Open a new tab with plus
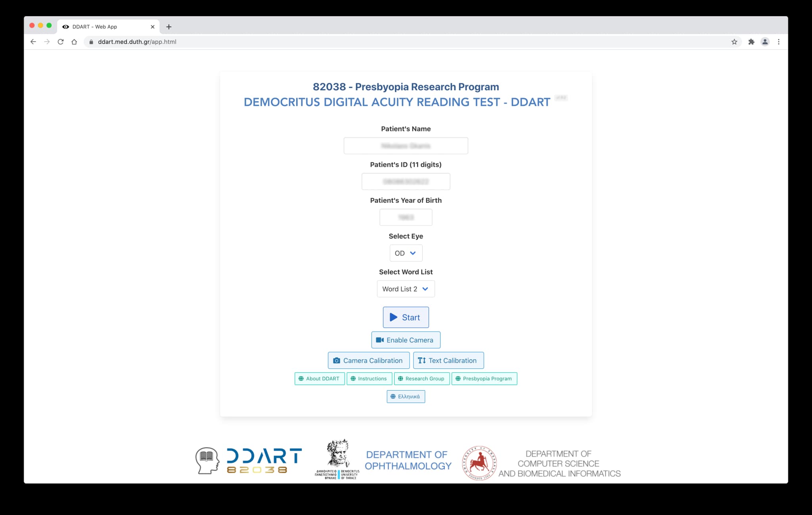 pyautogui.click(x=169, y=27)
